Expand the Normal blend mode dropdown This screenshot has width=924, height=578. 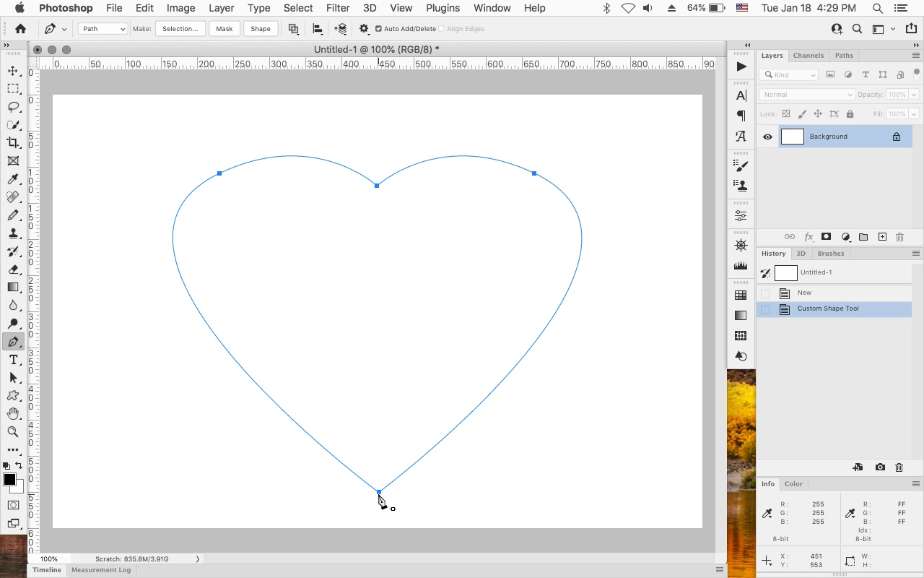806,95
